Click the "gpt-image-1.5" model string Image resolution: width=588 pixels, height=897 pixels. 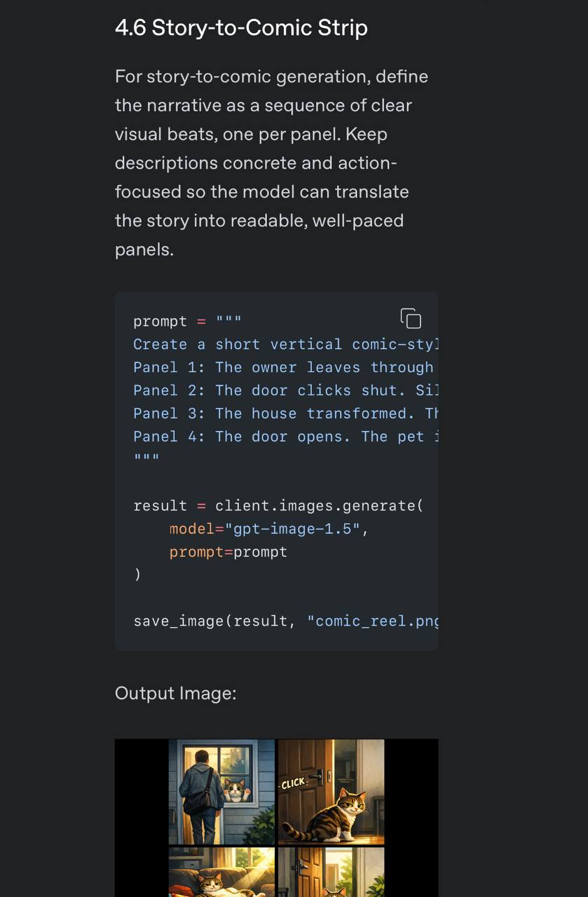click(292, 529)
